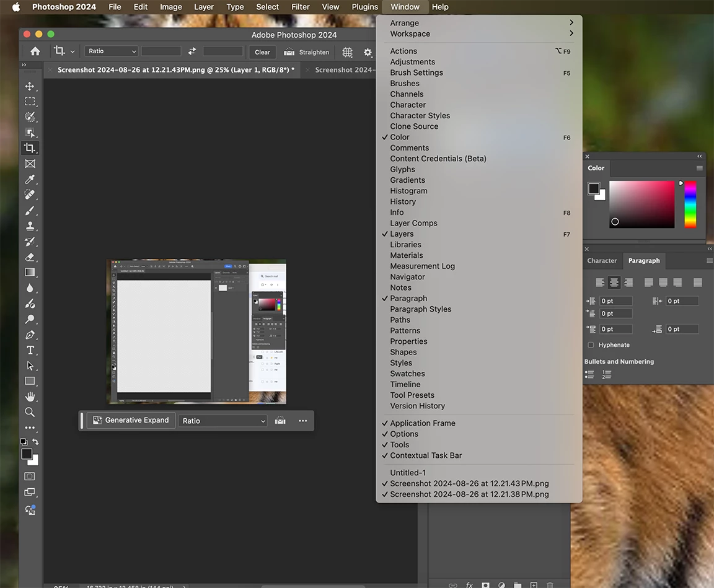714x588 pixels.
Task: Select the Clone Stamp tool
Action: pyautogui.click(x=30, y=226)
